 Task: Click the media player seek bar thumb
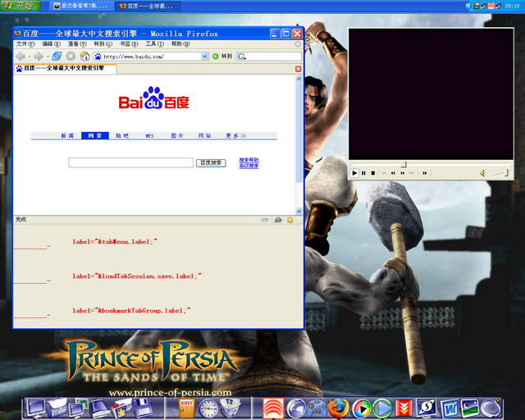404,164
